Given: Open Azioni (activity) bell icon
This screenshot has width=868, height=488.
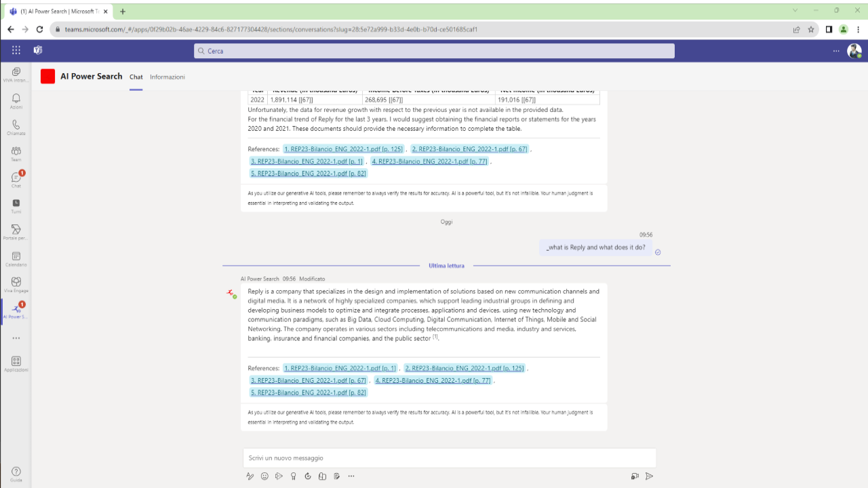Looking at the screenshot, I should point(16,101).
